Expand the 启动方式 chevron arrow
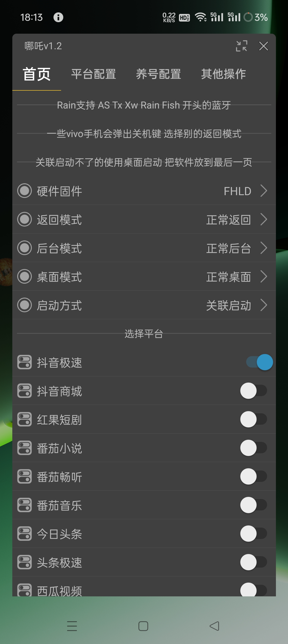288x644 pixels. pos(264,305)
